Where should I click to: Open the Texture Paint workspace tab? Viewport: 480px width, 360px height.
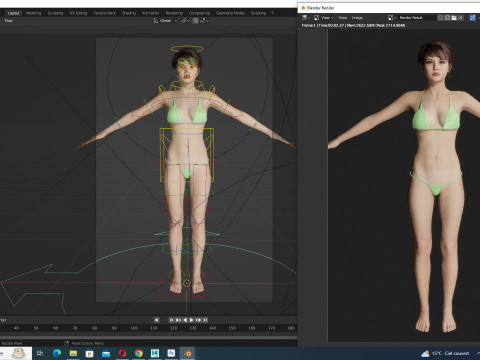[x=104, y=13]
